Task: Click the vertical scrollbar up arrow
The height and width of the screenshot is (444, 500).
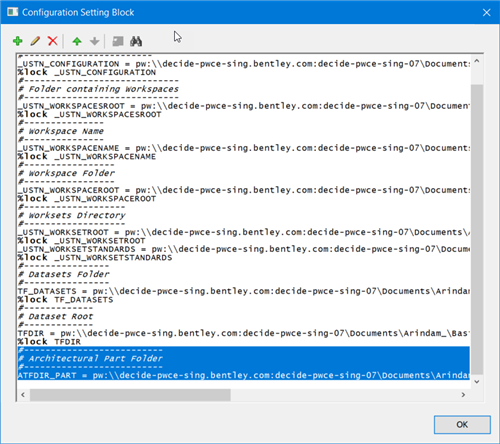Action: [477, 61]
